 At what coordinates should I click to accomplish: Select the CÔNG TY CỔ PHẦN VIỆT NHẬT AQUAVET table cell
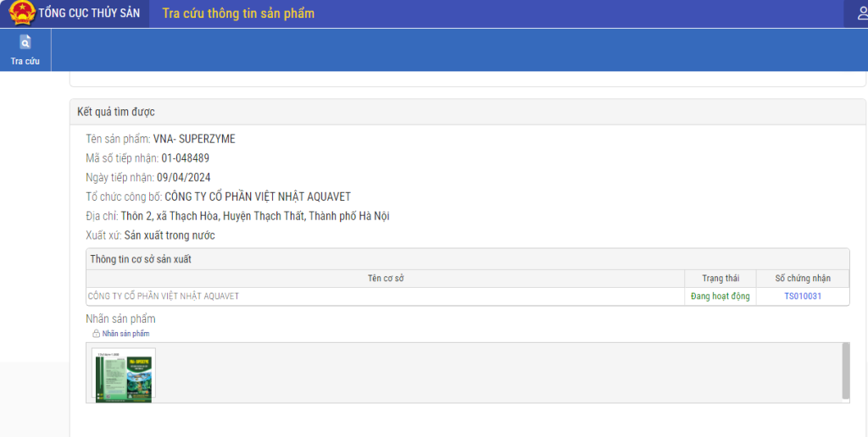click(386, 296)
